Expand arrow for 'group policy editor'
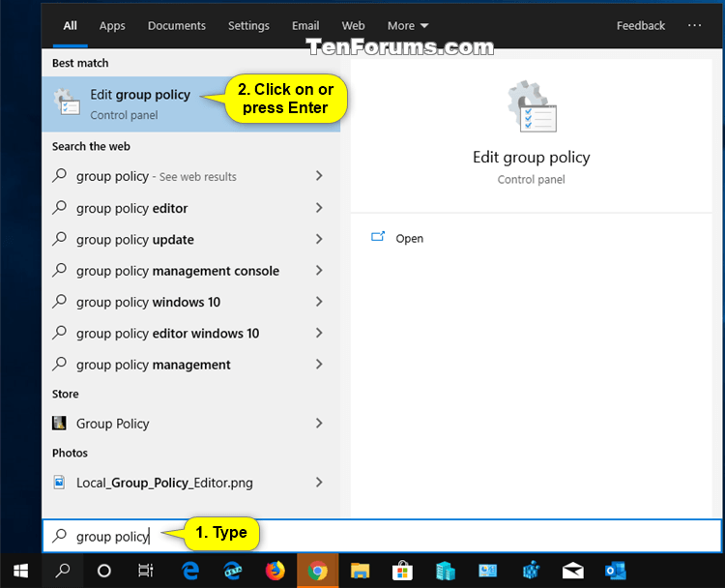This screenshot has height=588, width=725. 319,208
